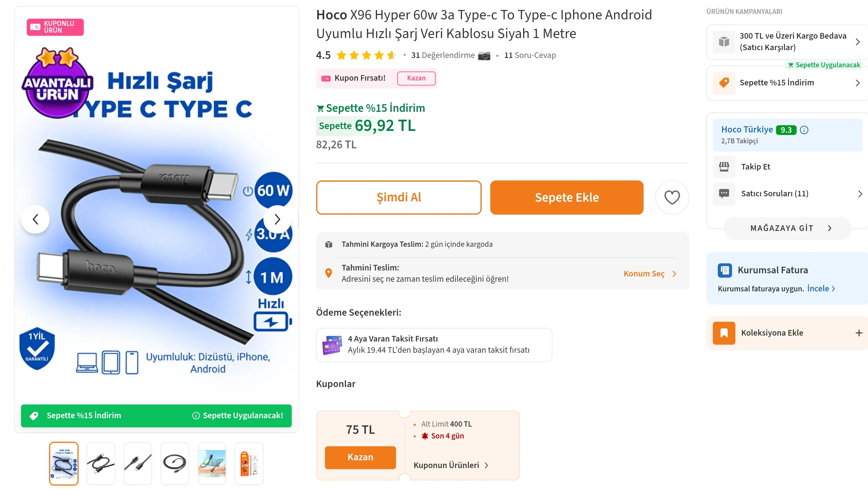Open review photos camera icon

[x=484, y=55]
